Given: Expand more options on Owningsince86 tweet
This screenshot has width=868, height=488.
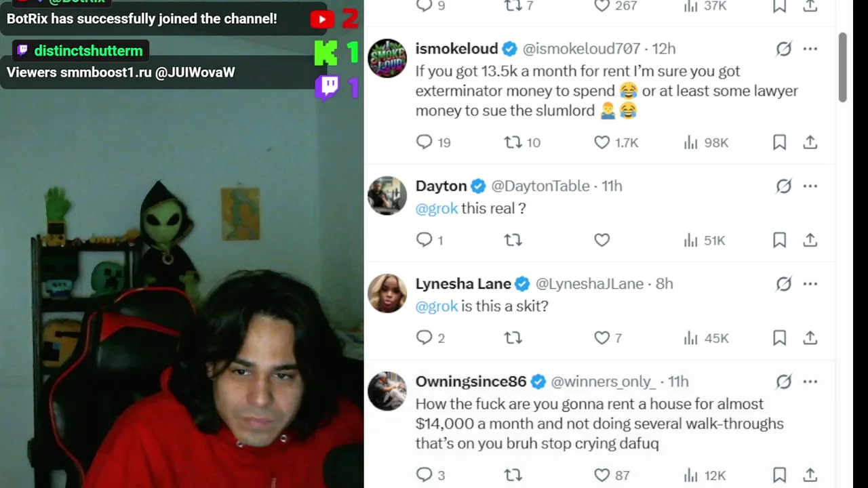Looking at the screenshot, I should [810, 382].
